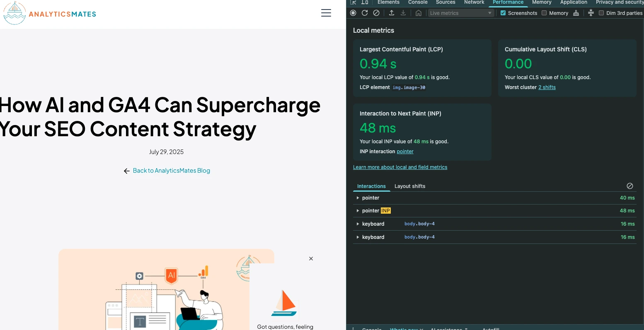Activate the inspect element picker icon
Image resolution: width=644 pixels, height=330 pixels.
coord(353,2)
